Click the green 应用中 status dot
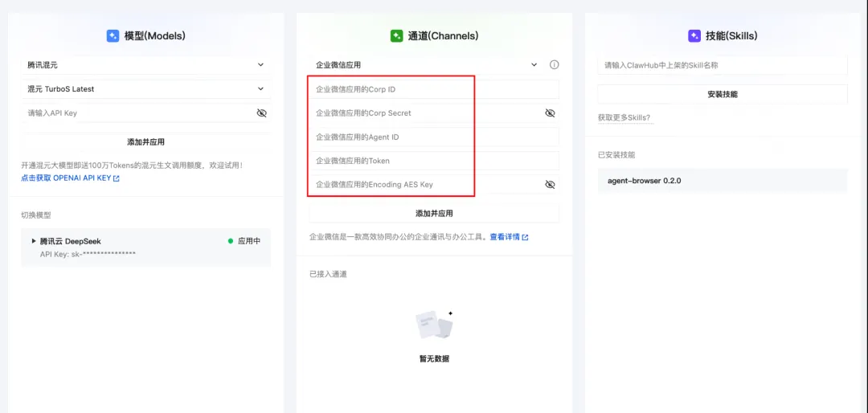 click(231, 241)
